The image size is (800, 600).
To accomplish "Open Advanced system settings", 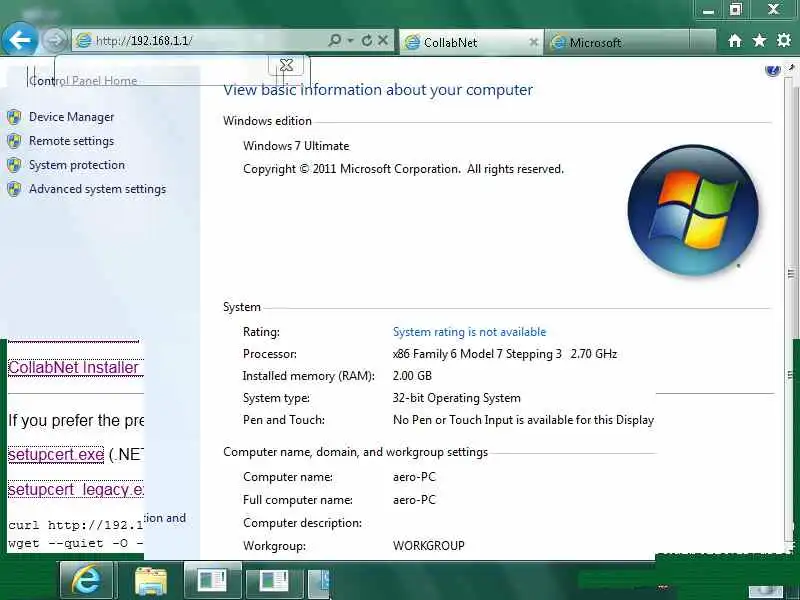I will click(97, 189).
